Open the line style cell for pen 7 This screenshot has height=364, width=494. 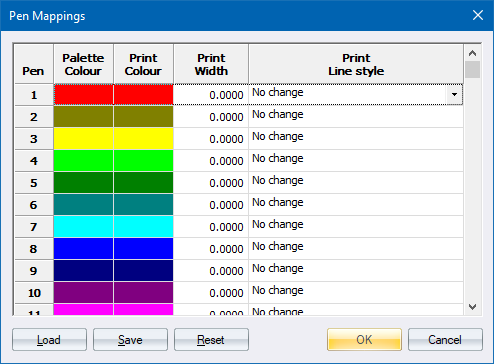point(356,227)
